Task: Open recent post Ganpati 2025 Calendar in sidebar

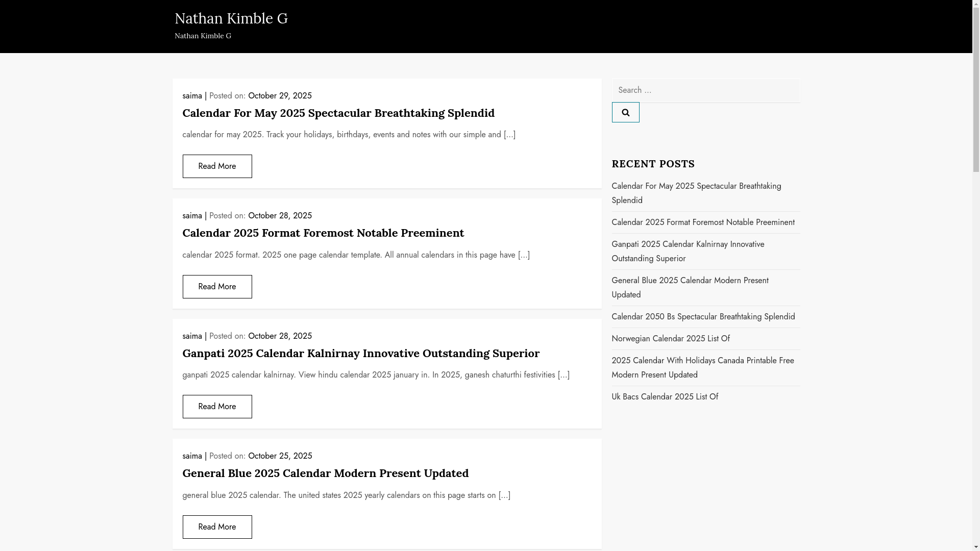Action: [688, 252]
